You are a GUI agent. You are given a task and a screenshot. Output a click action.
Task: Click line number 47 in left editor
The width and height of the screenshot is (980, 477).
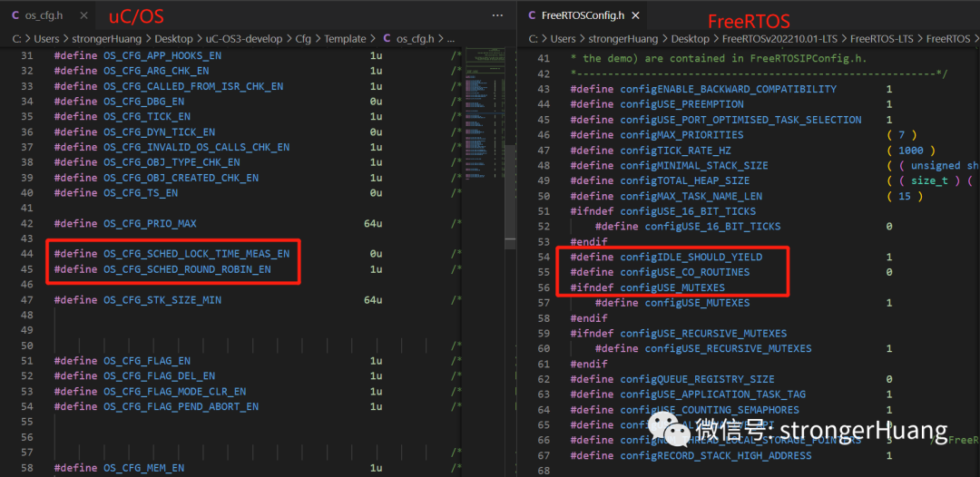pyautogui.click(x=27, y=300)
